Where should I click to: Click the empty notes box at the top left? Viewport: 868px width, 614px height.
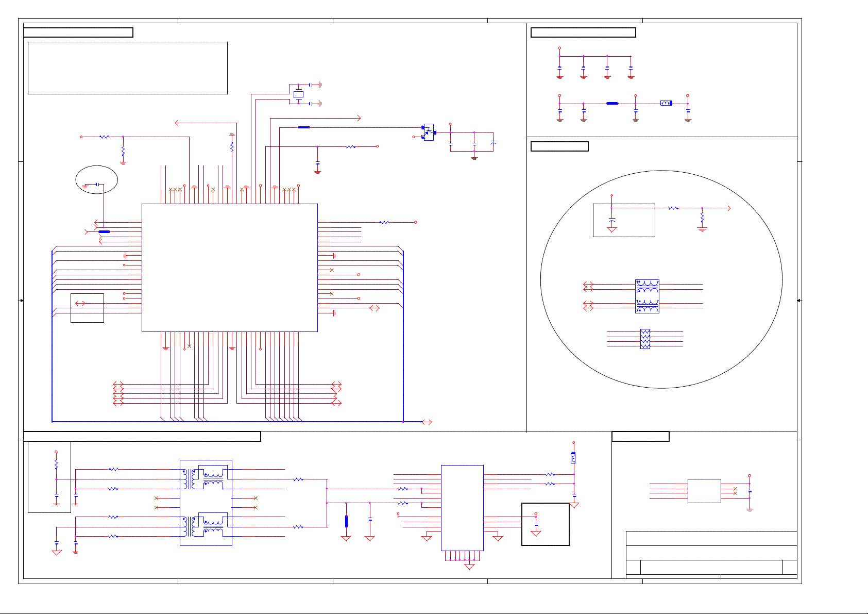[x=128, y=68]
